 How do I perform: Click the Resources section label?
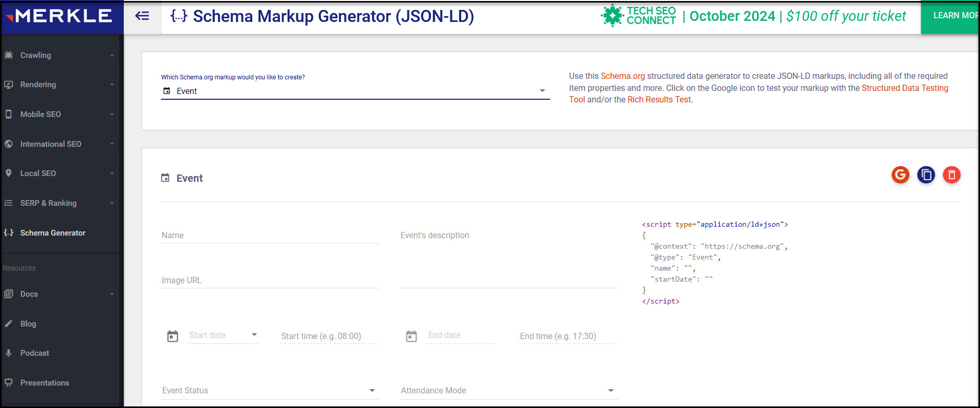[x=19, y=268]
